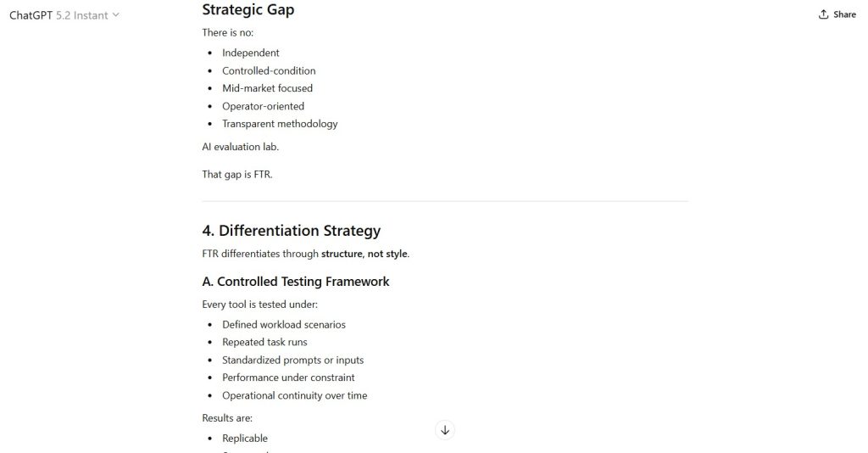The image size is (868, 453).
Task: Click the Operational continuity over time bullet
Action: [x=294, y=395]
